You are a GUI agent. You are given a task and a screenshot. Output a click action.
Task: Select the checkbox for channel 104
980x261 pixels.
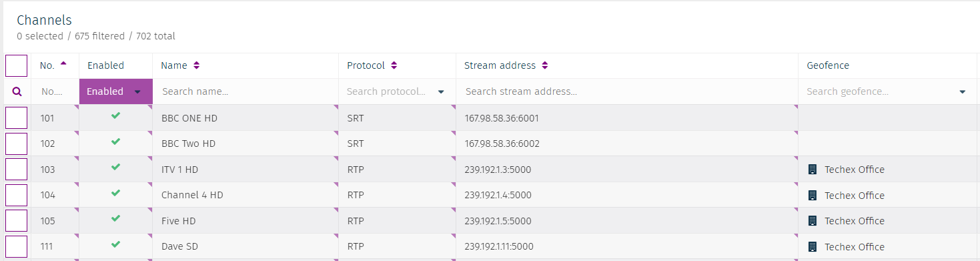(x=17, y=195)
